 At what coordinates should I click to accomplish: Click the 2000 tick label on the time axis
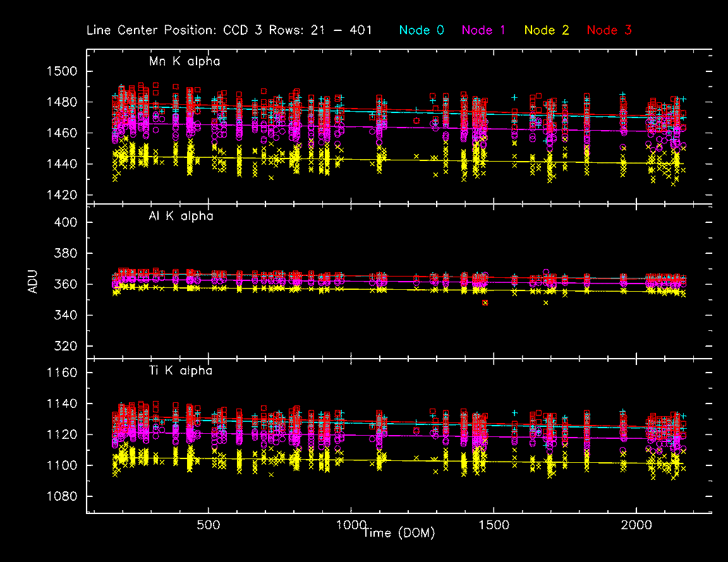(636, 526)
